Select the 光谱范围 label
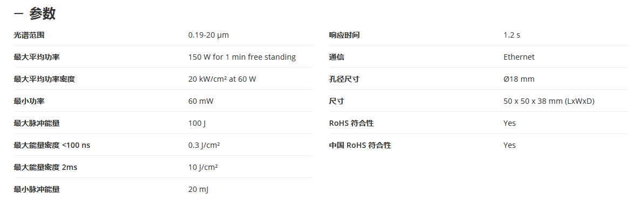Viewport: 644px width, 207px height. click(x=29, y=35)
